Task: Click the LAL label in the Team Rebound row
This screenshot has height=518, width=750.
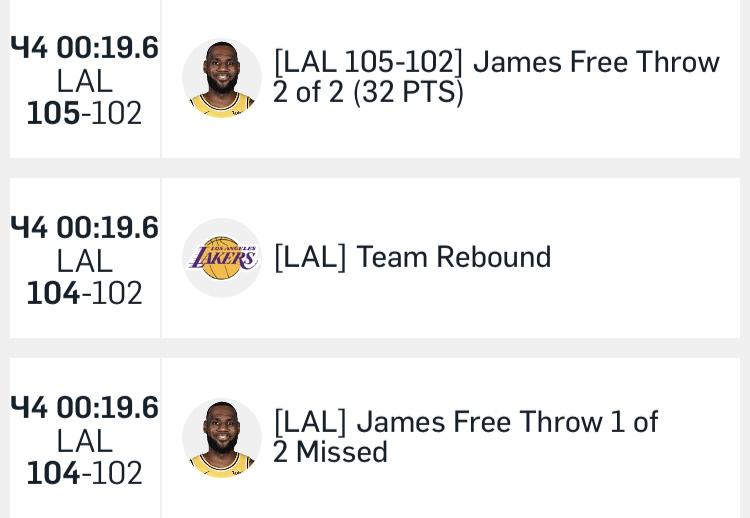Action: 85,261
